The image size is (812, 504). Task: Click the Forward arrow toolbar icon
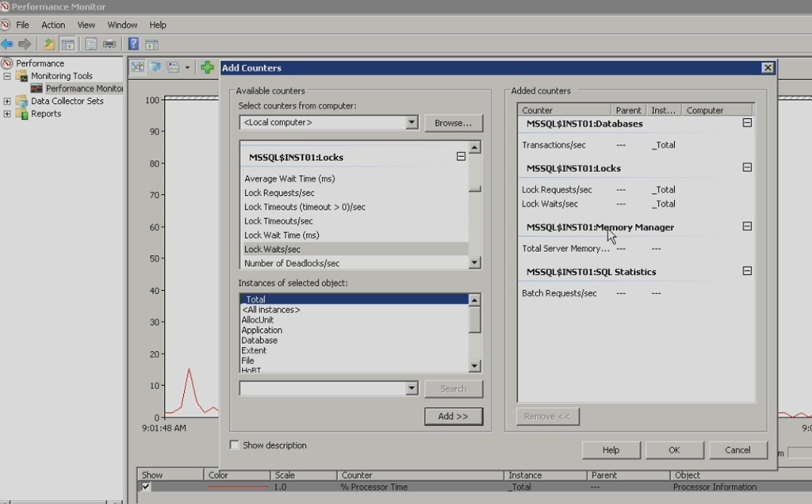(25, 44)
